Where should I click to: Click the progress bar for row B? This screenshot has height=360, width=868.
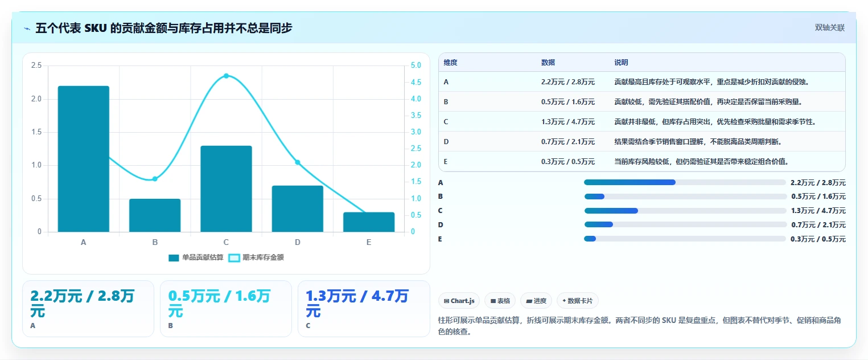(x=685, y=197)
